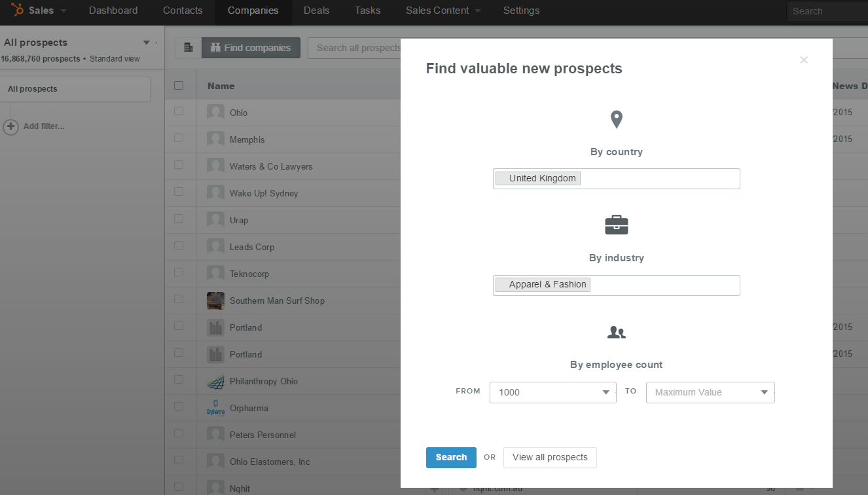Click the blue Search button
This screenshot has width=868, height=495.
point(451,458)
